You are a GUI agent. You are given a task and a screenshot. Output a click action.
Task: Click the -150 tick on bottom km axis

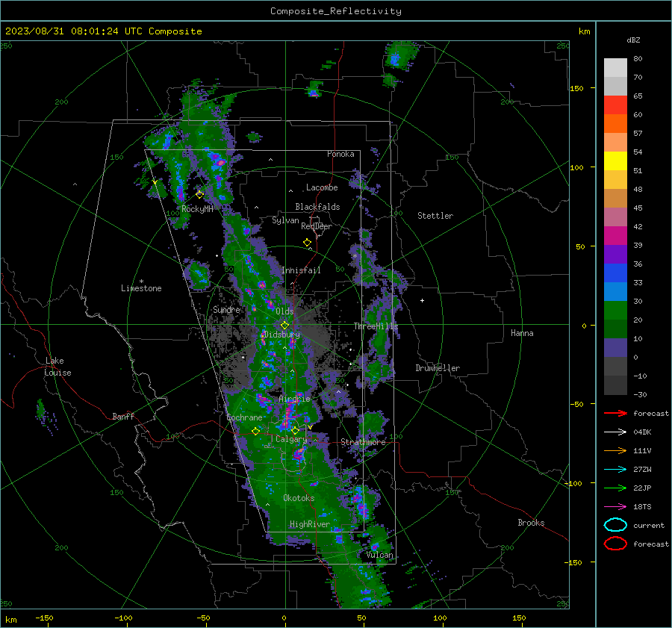(x=44, y=618)
